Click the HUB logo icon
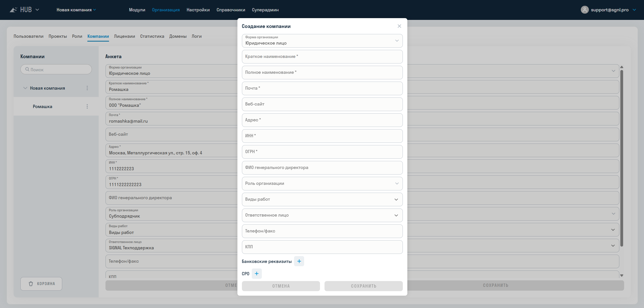This screenshot has height=308, width=644. pos(13,10)
